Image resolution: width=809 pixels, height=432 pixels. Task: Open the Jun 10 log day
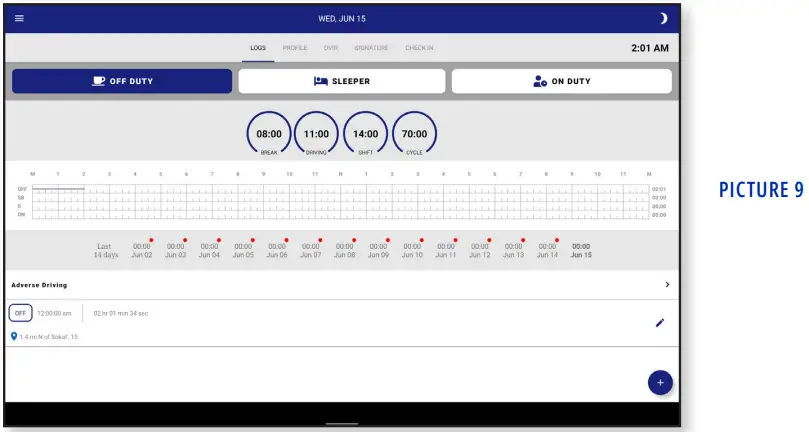(412, 250)
